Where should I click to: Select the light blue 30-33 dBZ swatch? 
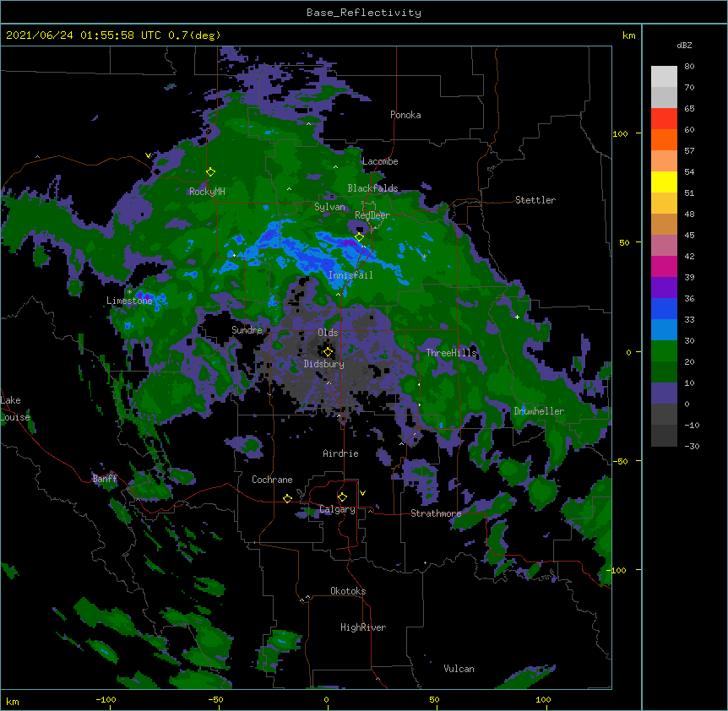pyautogui.click(x=664, y=330)
